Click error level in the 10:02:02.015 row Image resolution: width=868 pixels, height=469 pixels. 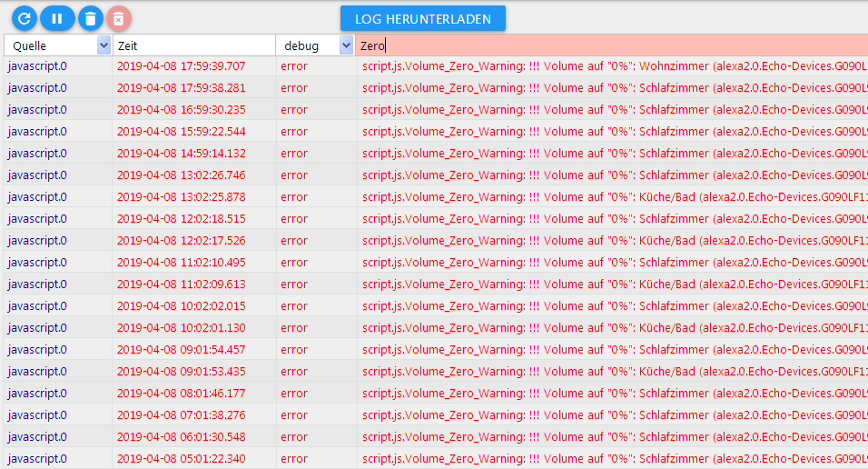[x=294, y=306]
